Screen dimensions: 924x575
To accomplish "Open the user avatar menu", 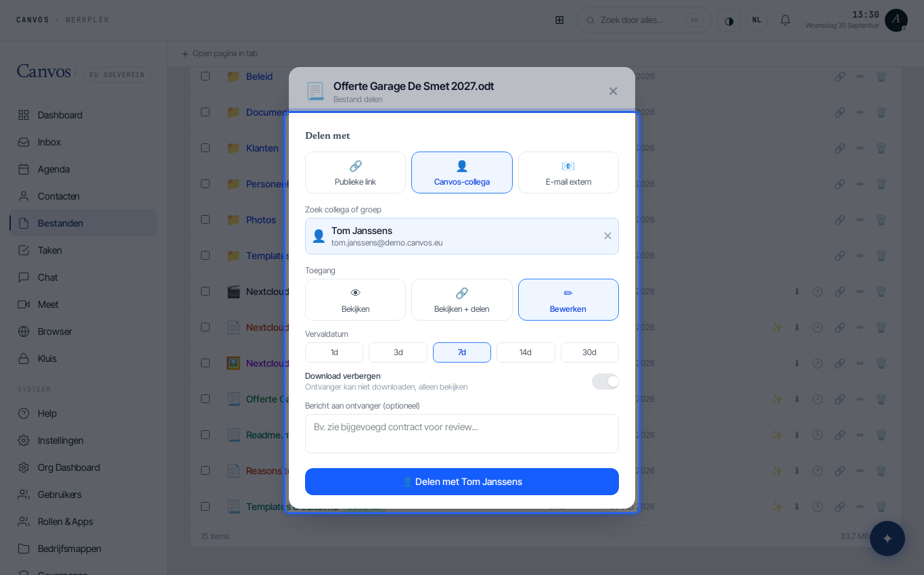I will (x=896, y=20).
